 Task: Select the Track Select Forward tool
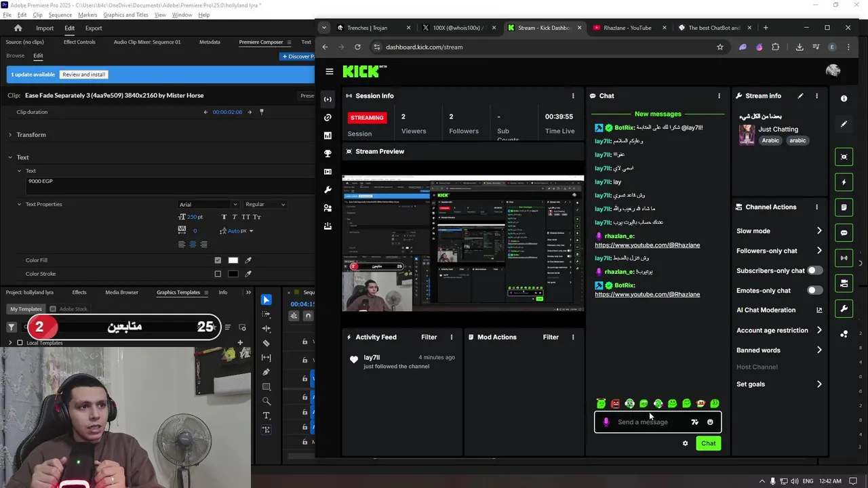[267, 314]
